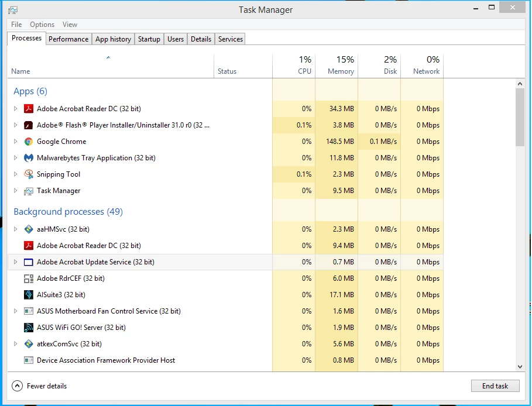Click the Adobe RdrCEF icon
Screen dimensions: 532x406
coord(29,278)
